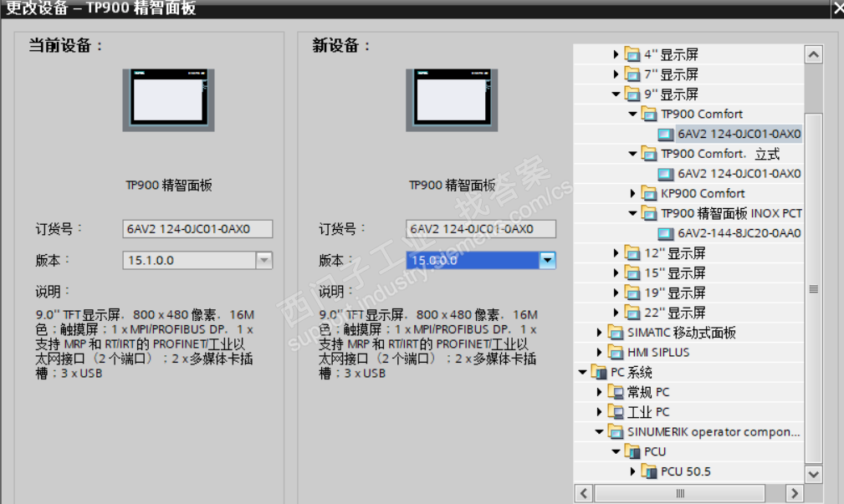The height and width of the screenshot is (504, 844).
Task: Expand the 12" 显示屏 tree node
Action: 616,252
